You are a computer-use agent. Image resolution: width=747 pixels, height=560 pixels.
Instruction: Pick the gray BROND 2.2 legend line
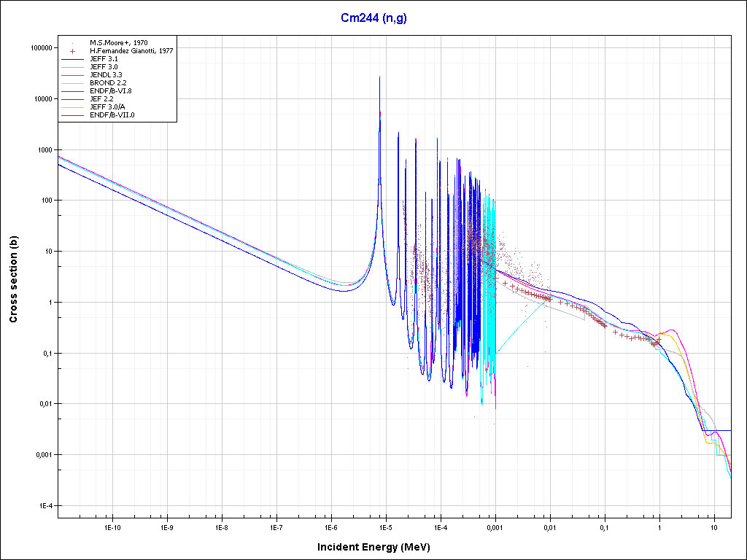click(x=72, y=83)
